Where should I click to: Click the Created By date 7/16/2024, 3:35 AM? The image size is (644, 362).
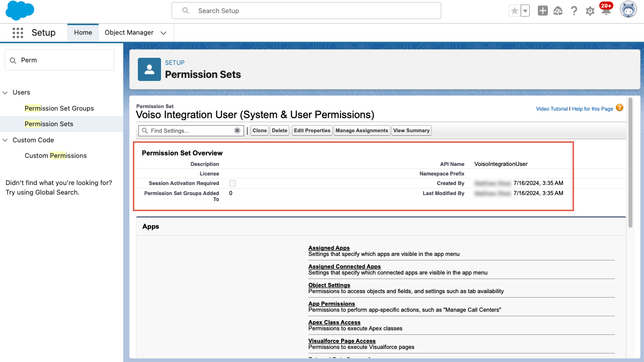coord(538,184)
